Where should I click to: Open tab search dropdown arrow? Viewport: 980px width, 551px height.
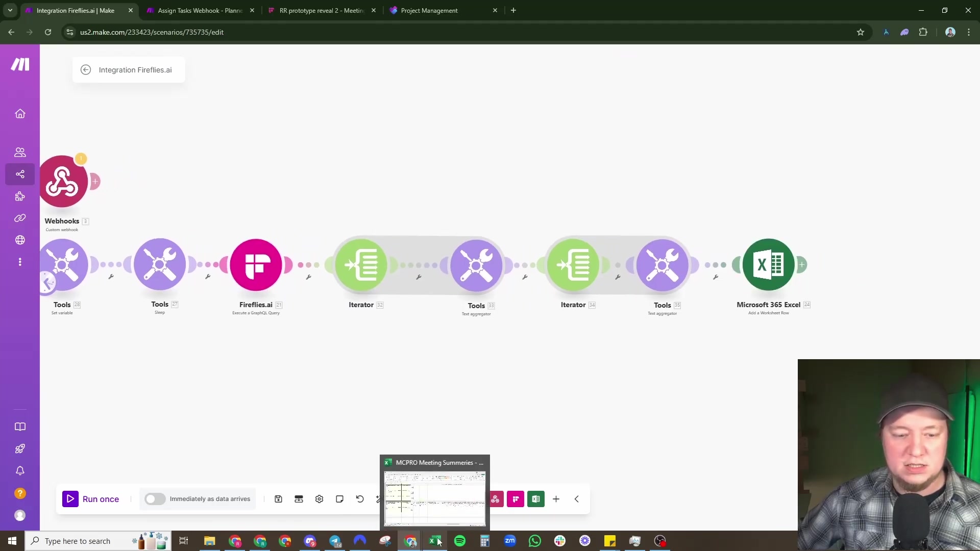[x=10, y=10]
